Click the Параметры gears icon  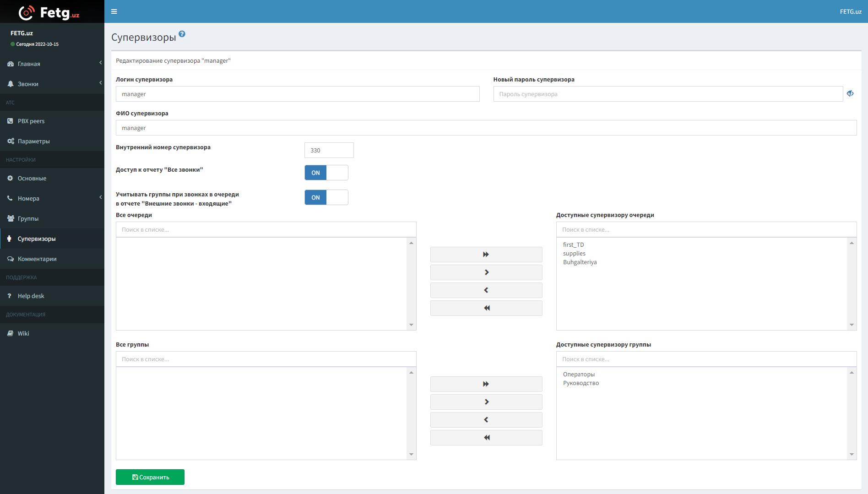click(x=11, y=141)
